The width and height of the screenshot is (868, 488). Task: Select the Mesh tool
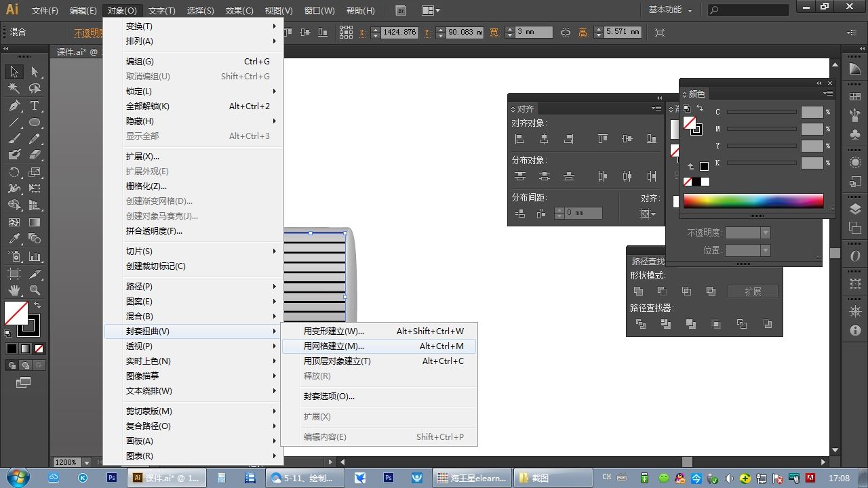(x=14, y=222)
